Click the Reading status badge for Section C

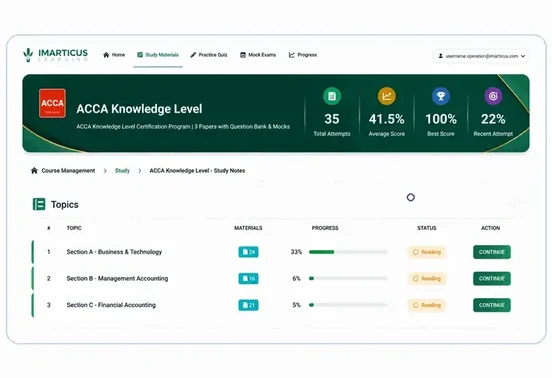(x=427, y=305)
